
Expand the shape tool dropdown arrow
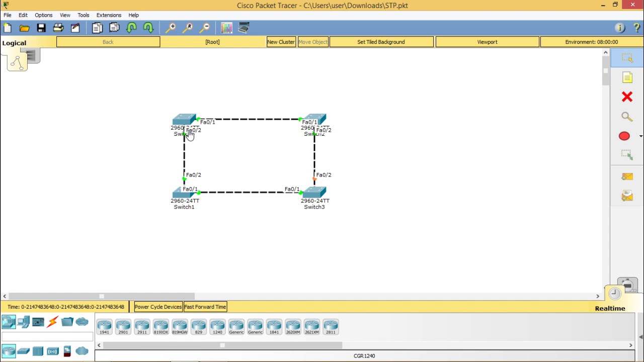coord(640,136)
